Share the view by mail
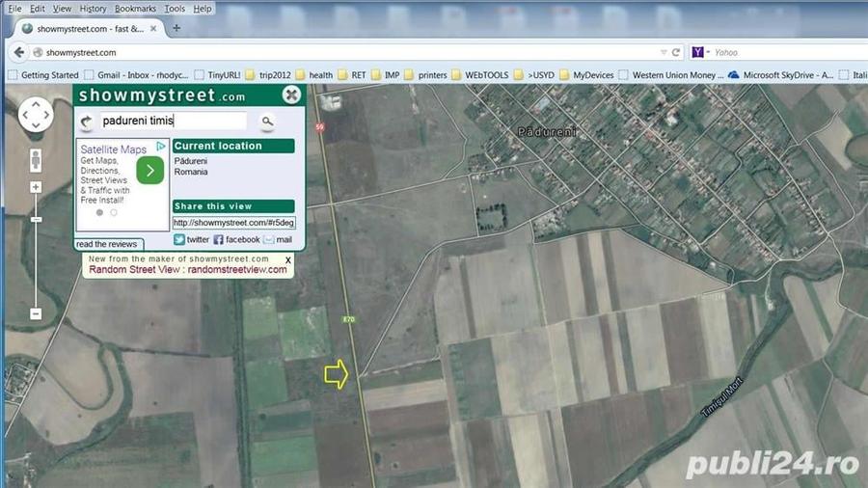 pos(278,239)
